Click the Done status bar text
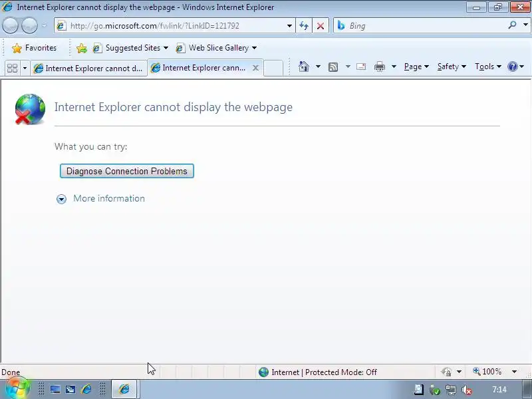The height and width of the screenshot is (399, 532). [11, 372]
